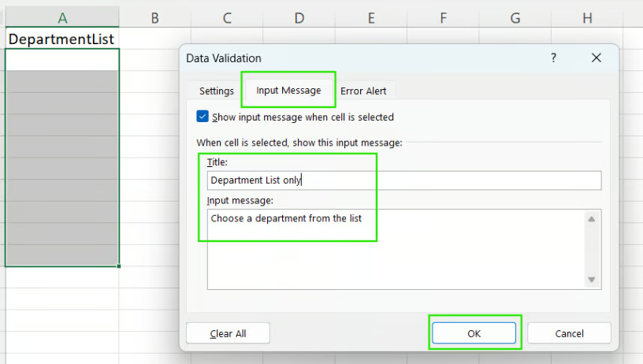Click the Data Validation dialog title bar
The image size is (643, 364).
355,58
